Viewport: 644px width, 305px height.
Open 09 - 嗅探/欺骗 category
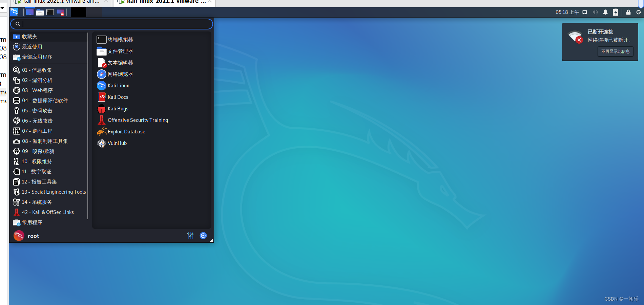(49, 151)
